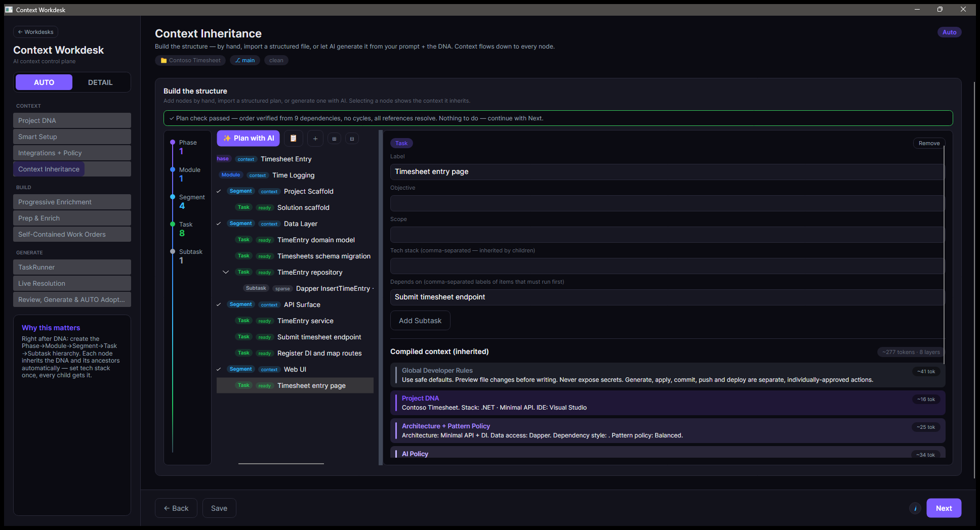Click the Add Subtask button
Screen dimensions: 980x530
point(420,321)
